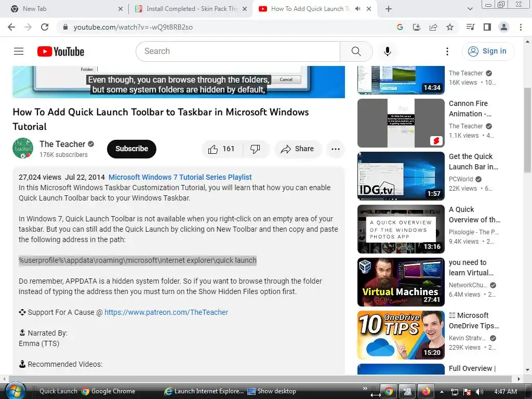Viewport: 532px width, 399px height.
Task: Bookmark this page with the star icon
Action: [450, 27]
